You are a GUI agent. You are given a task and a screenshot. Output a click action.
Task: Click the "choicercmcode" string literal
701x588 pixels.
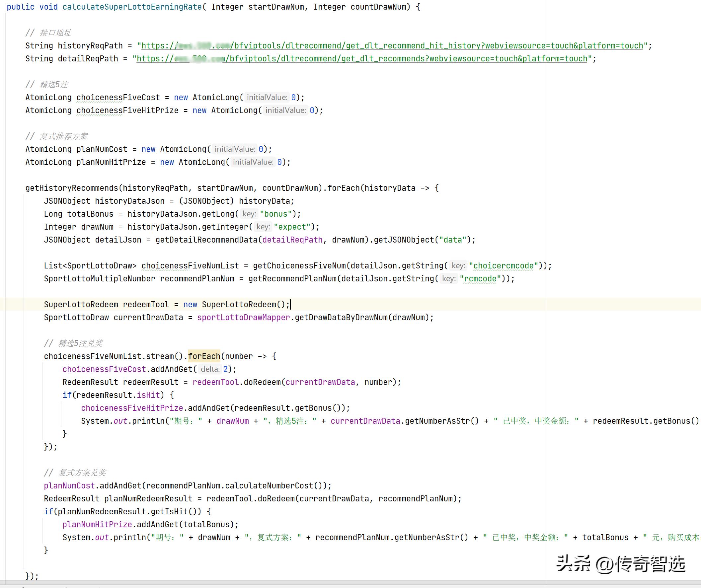pyautogui.click(x=504, y=266)
